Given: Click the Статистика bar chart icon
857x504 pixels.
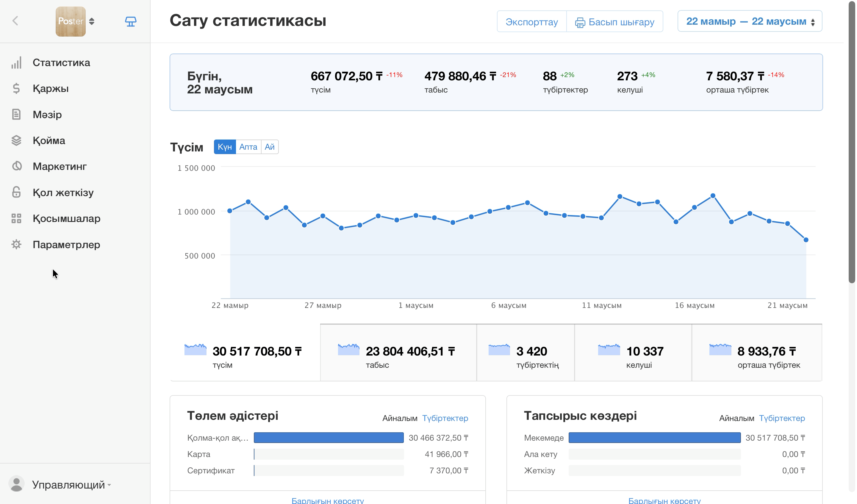Looking at the screenshot, I should (x=16, y=62).
